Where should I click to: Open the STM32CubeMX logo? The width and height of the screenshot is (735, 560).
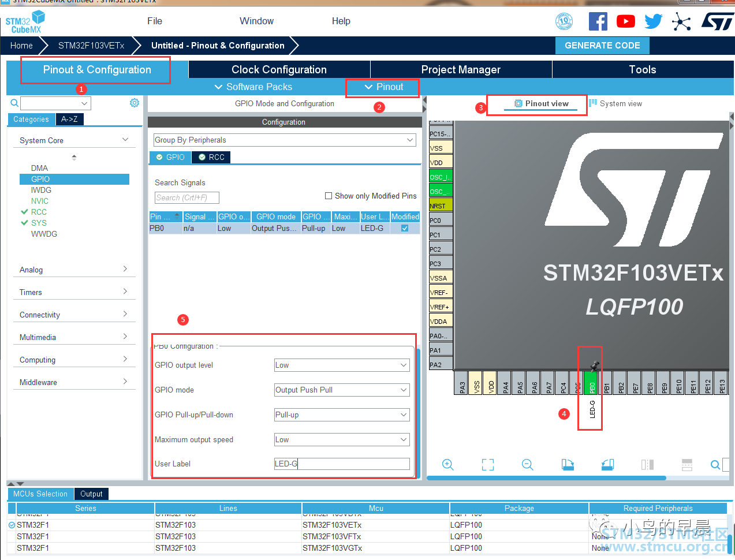click(25, 22)
